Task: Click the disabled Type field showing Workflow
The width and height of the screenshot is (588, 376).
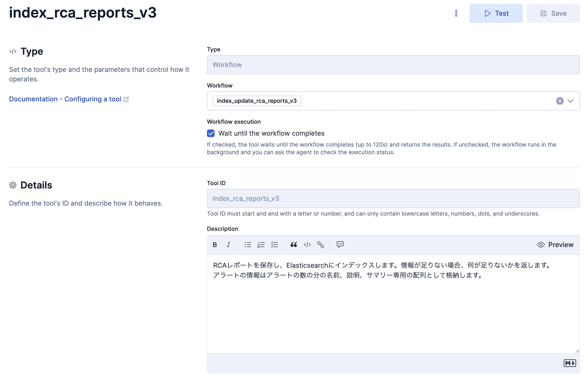Action: click(393, 65)
